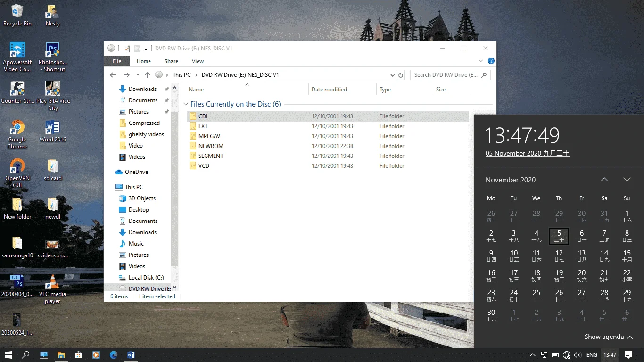Select the Nesty desktop shortcut
644x362 pixels.
pyautogui.click(x=53, y=15)
